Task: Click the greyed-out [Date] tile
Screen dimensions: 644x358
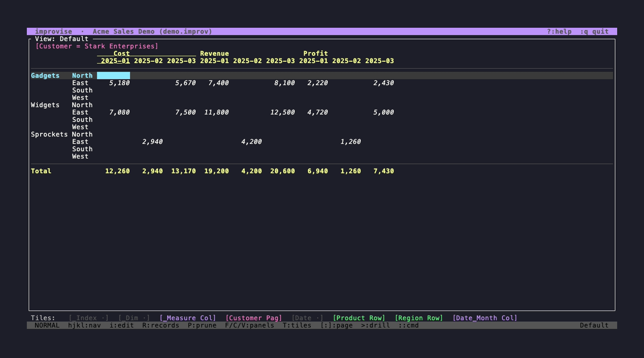Action: [x=308, y=318]
